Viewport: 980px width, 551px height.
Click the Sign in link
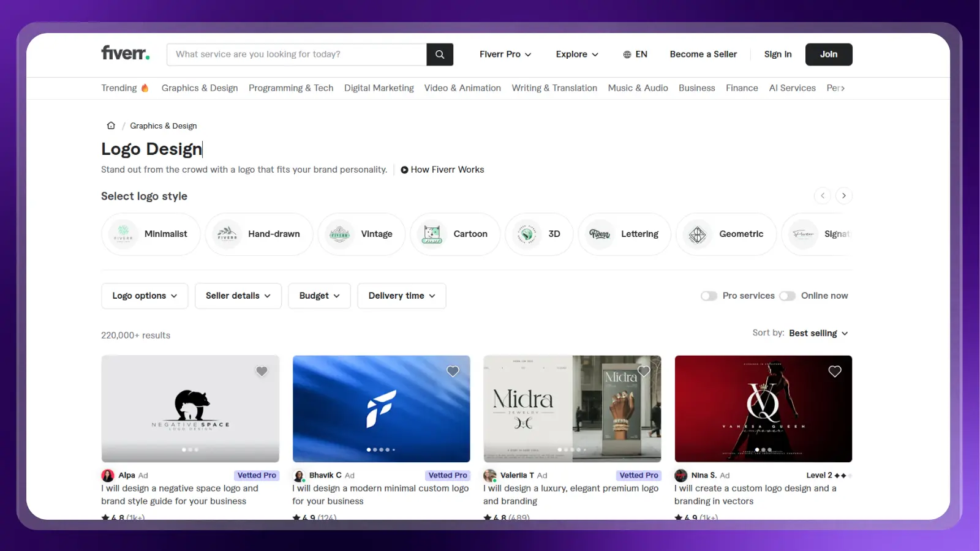(x=778, y=54)
